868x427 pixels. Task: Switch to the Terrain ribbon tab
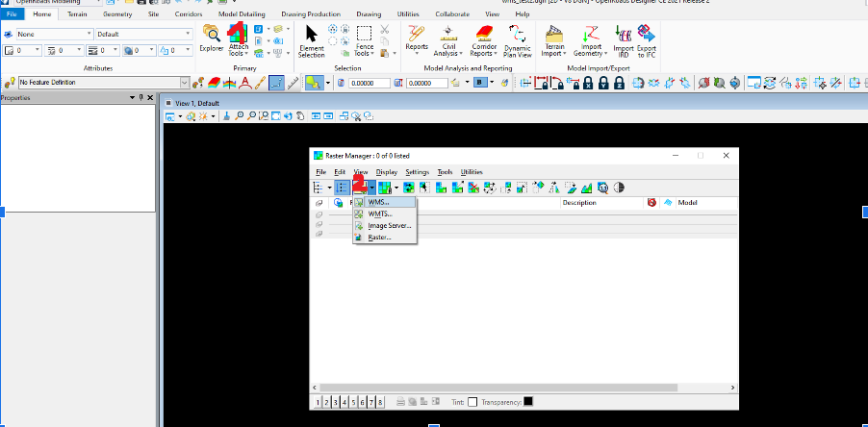[77, 14]
